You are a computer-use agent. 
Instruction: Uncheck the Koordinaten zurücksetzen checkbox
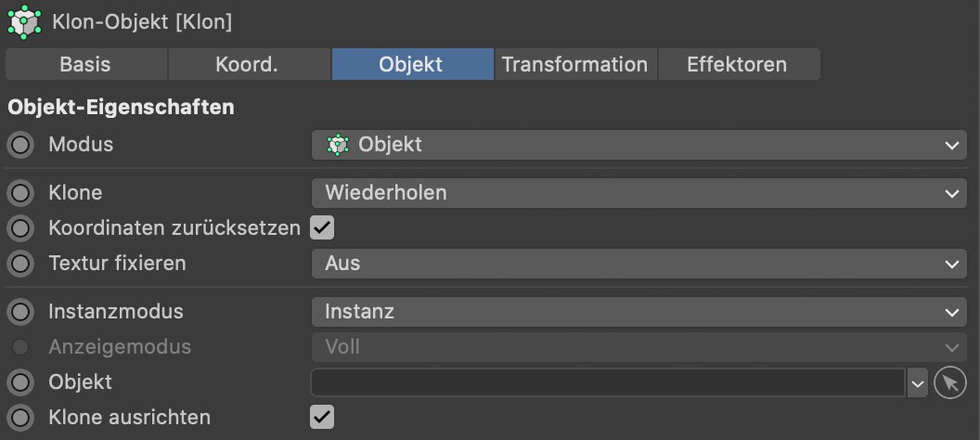coord(322,227)
